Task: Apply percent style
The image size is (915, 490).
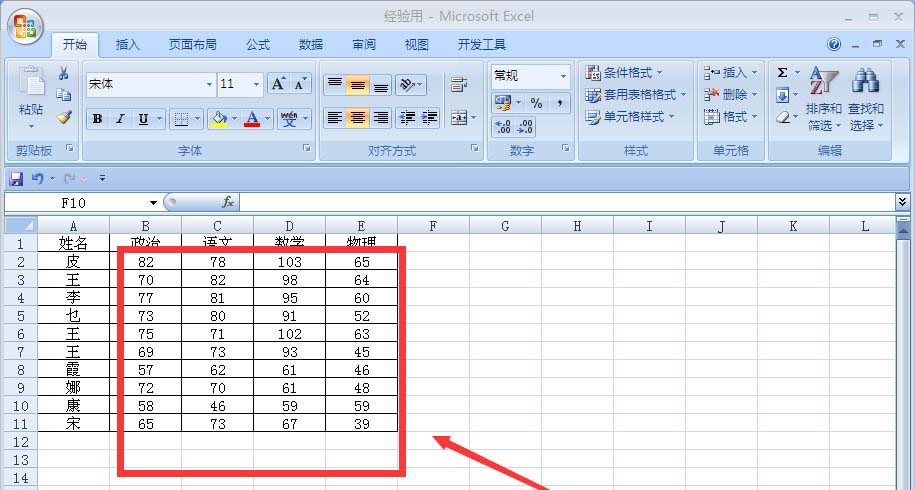Action: pos(536,103)
